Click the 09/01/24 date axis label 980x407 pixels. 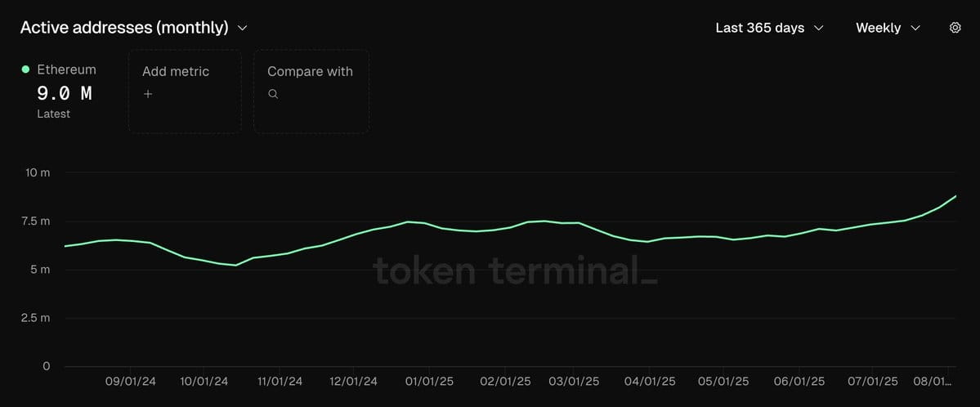click(x=130, y=382)
